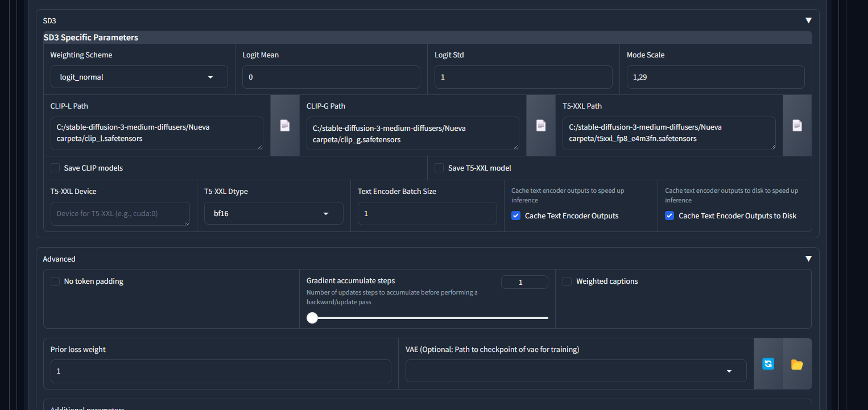Open the T5-XXL Dtype dropdown

point(274,213)
